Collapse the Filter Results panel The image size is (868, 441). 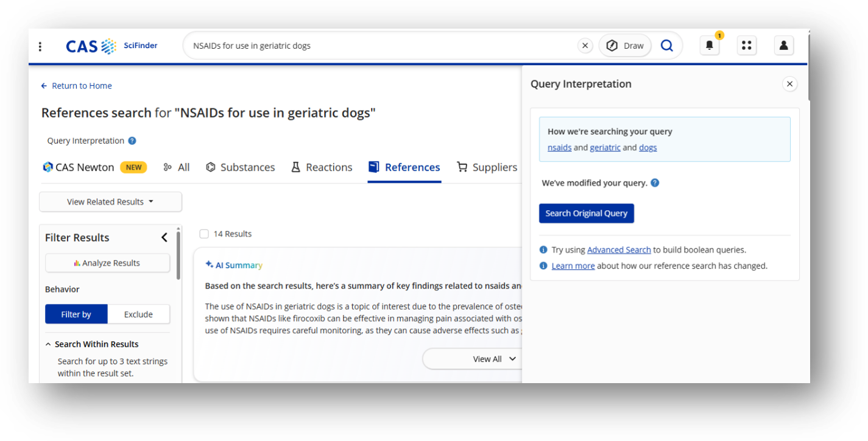tap(164, 238)
